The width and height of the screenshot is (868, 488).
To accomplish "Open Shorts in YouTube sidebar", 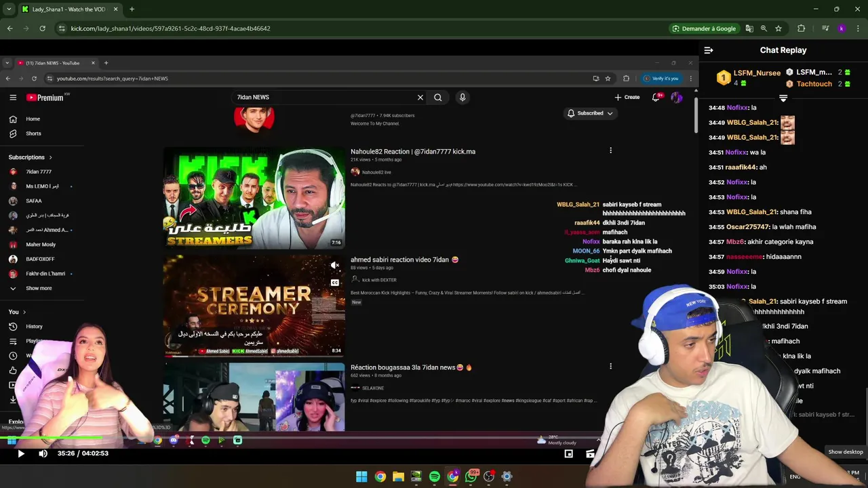I will pyautogui.click(x=33, y=134).
